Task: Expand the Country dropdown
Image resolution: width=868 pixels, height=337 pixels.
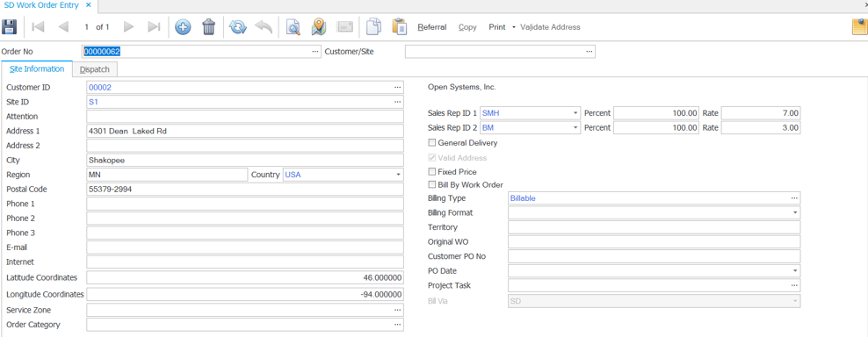Action: click(x=398, y=175)
